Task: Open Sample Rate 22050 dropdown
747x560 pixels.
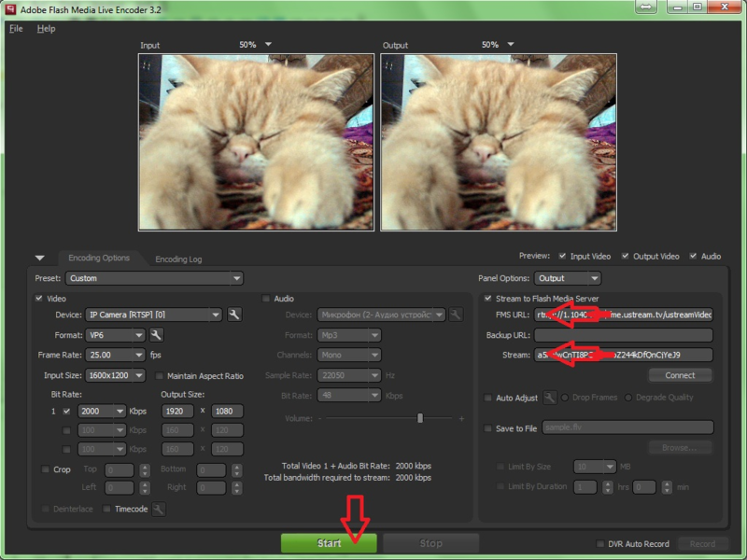Action: (x=348, y=376)
